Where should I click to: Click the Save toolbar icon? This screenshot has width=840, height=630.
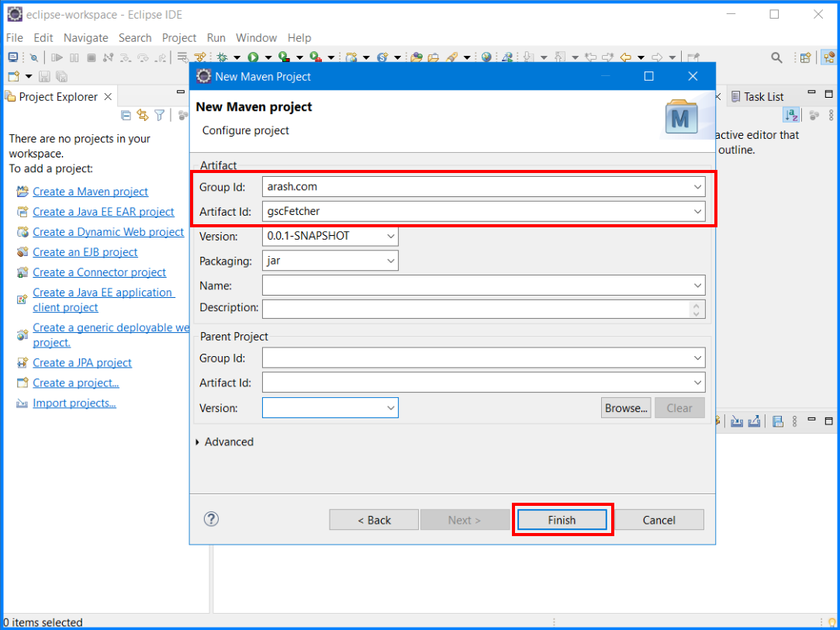pyautogui.click(x=44, y=77)
